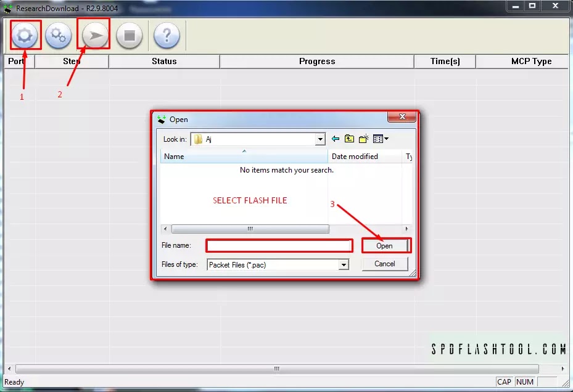Image resolution: width=573 pixels, height=392 pixels.
Task: Create a new folder icon in Open dialog
Action: pyautogui.click(x=364, y=139)
